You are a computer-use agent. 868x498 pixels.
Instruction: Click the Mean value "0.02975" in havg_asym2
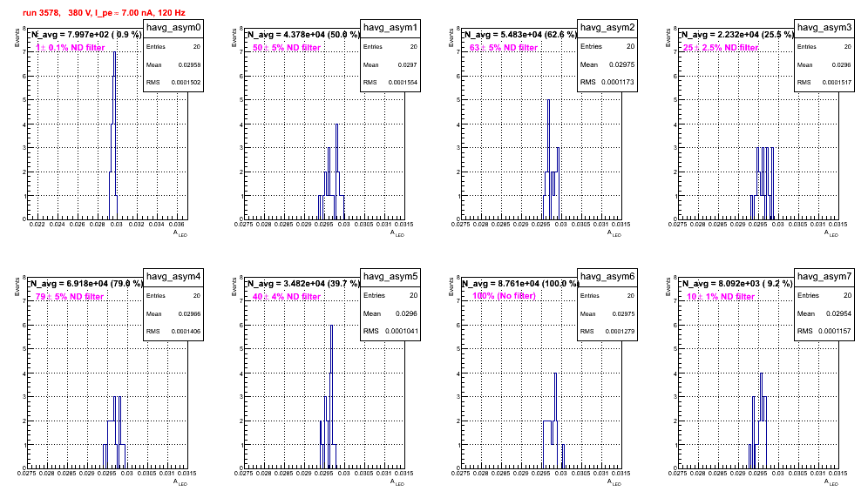pos(621,64)
